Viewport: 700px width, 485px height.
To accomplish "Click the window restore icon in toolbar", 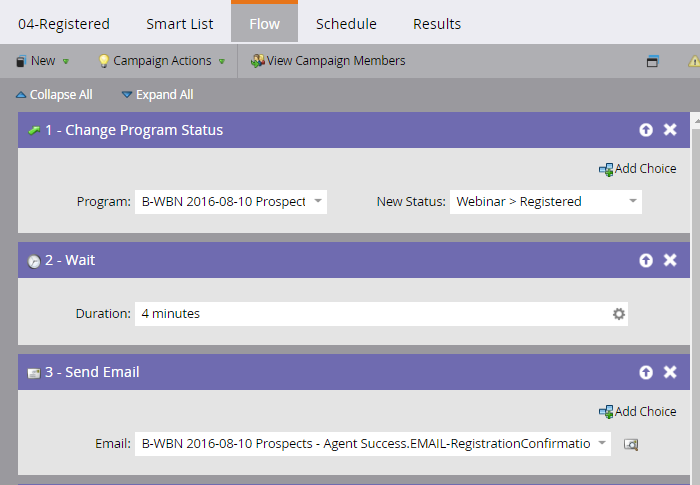I will point(653,61).
